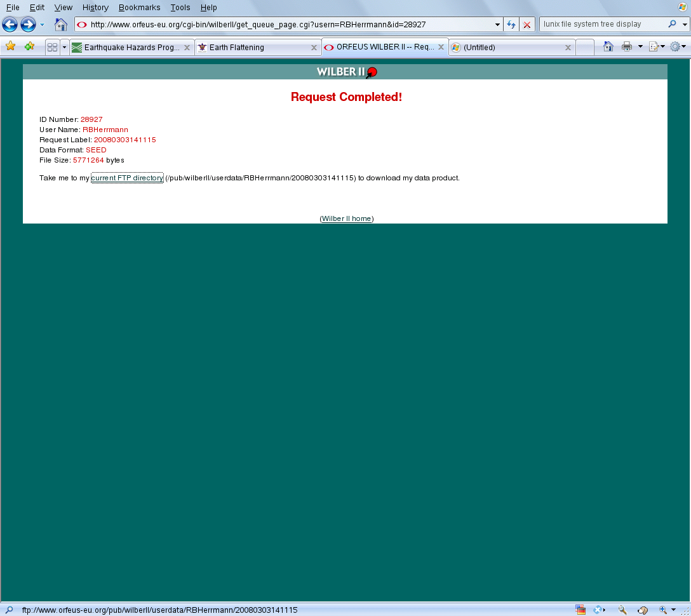Switch to the Earthquake Hazards Program tab
This screenshot has width=691, height=616.
(131, 47)
